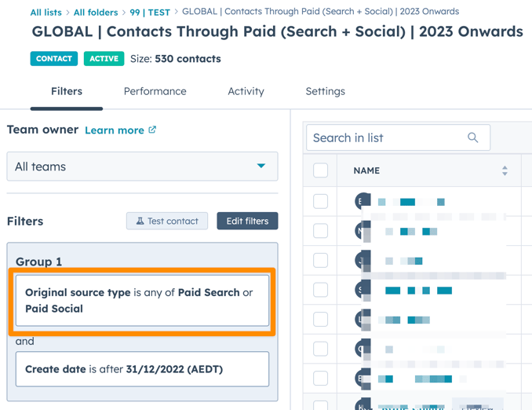The width and height of the screenshot is (532, 410).
Task: Click the beaker icon on Test contact
Action: click(x=140, y=221)
